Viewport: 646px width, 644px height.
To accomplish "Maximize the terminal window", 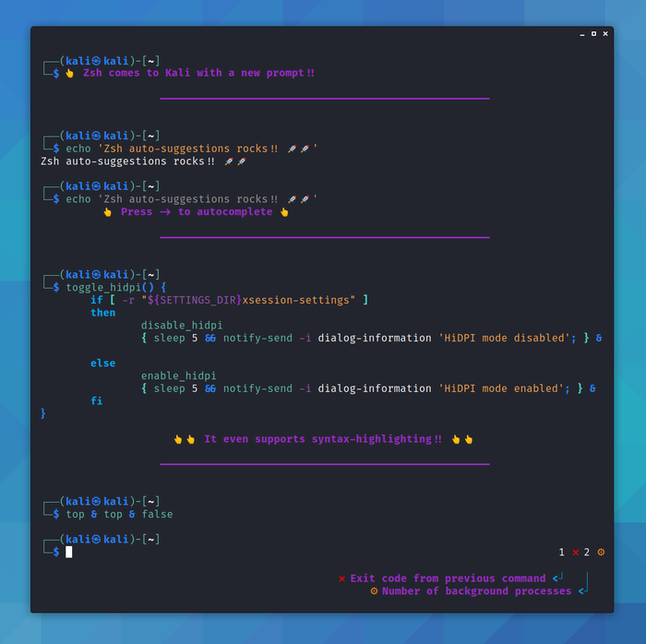I will (593, 34).
